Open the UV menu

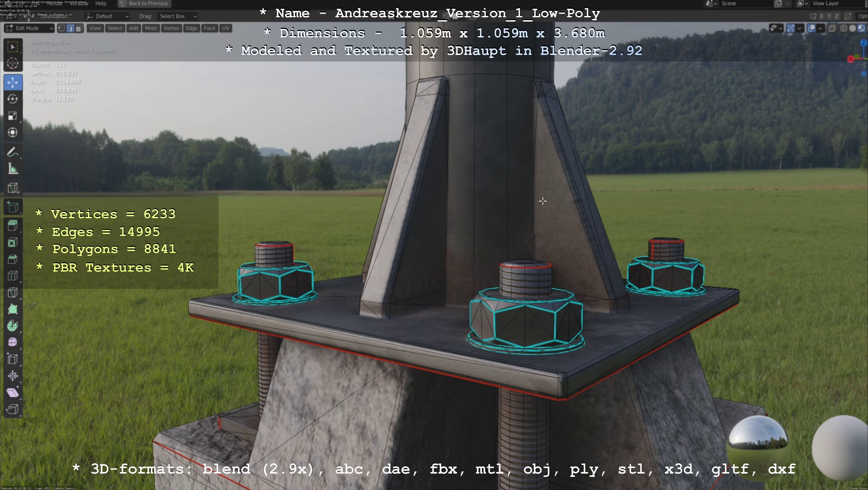pos(226,28)
